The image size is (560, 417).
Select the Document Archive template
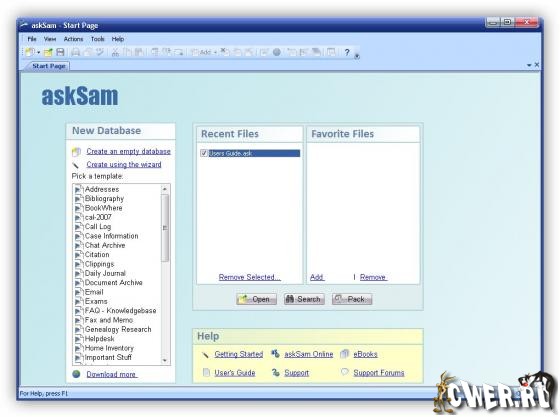coord(114,282)
